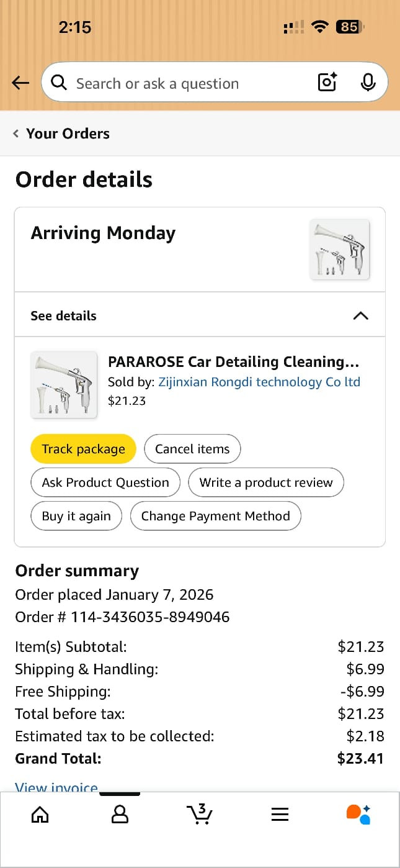The width and height of the screenshot is (400, 868).
Task: Open Change Payment Method
Action: coord(215,516)
